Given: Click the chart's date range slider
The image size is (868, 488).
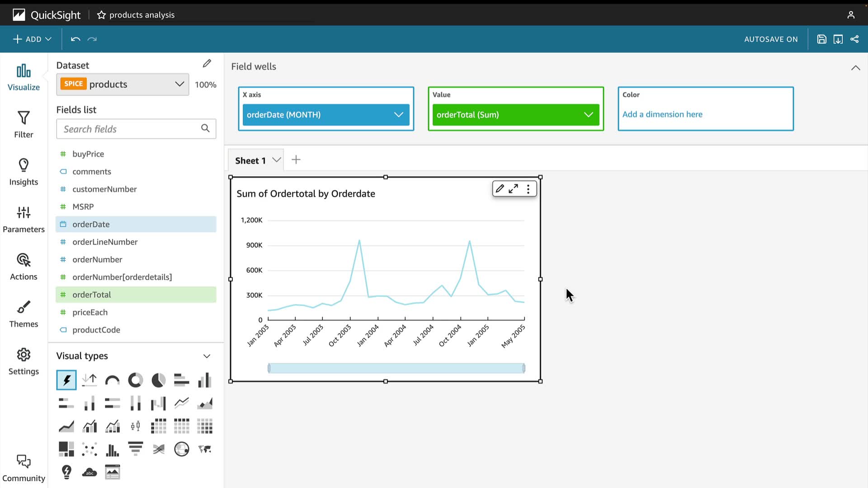Looking at the screenshot, I should coord(396,368).
